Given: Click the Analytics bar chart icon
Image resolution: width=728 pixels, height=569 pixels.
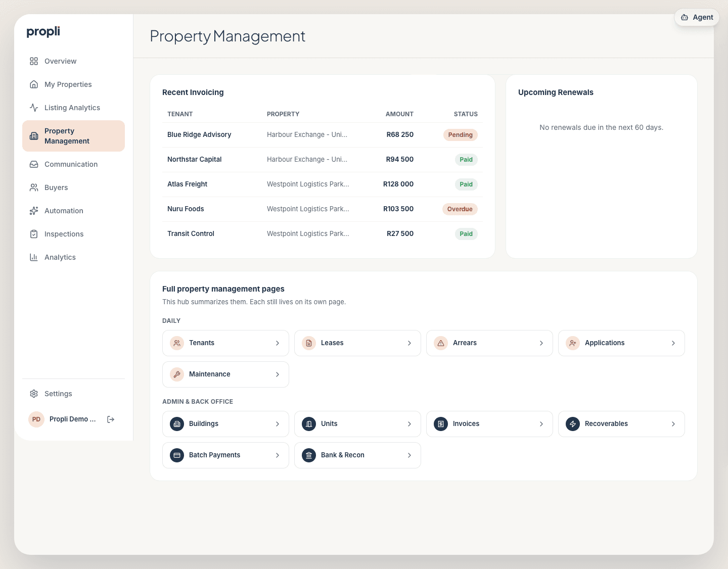Looking at the screenshot, I should (x=34, y=257).
